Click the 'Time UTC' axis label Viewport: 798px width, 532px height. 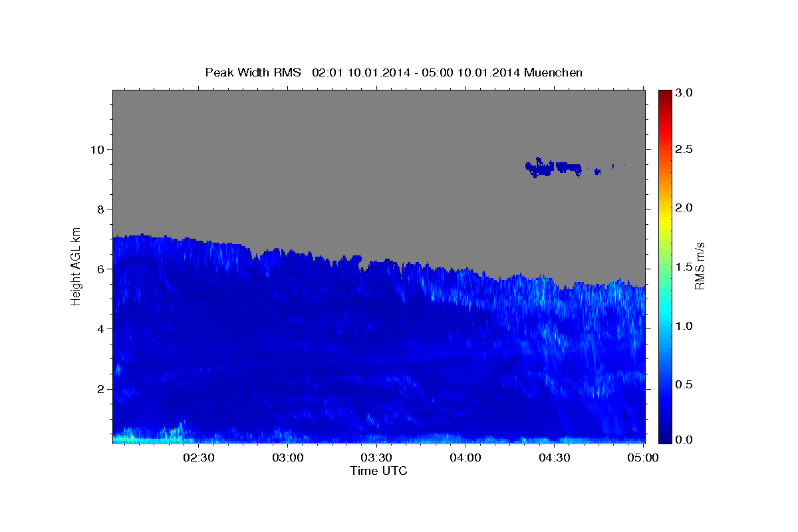click(x=378, y=471)
